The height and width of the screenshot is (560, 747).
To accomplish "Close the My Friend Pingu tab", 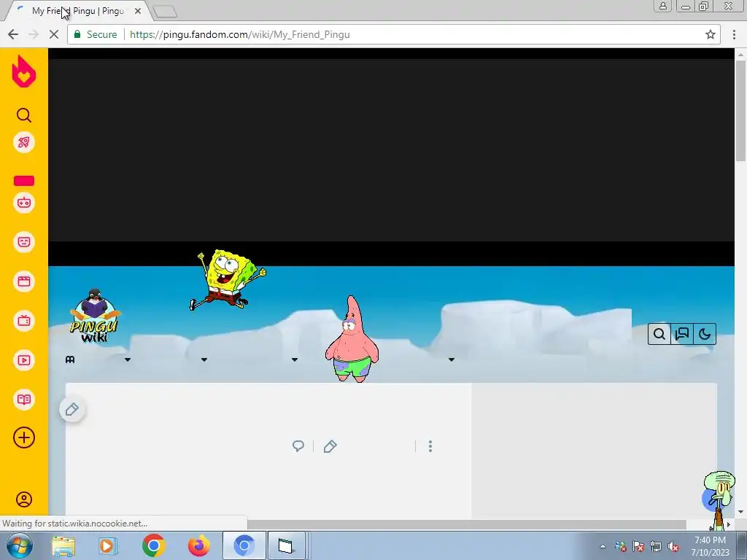I will tap(138, 10).
